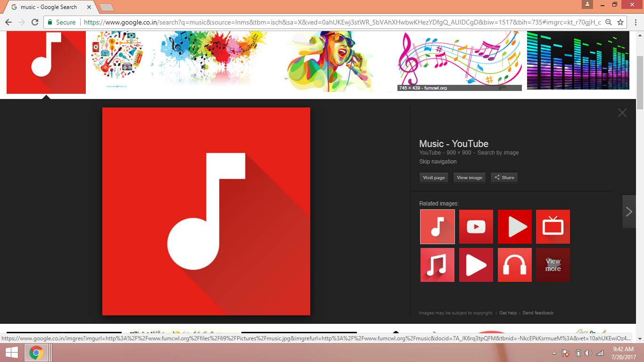Bookmark this page using the star icon
Viewport: 644px width, 362px height.
tap(620, 22)
